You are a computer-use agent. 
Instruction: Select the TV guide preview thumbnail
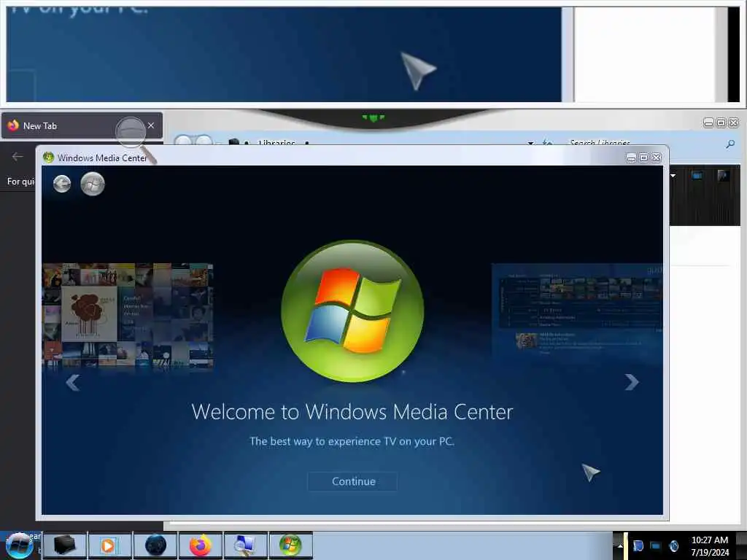[x=577, y=312]
